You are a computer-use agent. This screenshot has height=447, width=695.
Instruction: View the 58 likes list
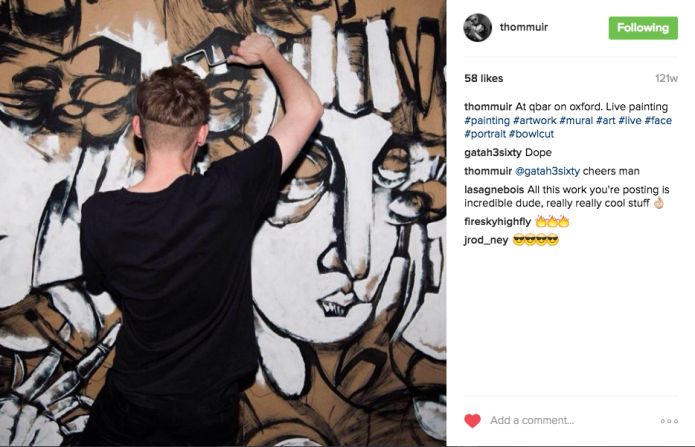(484, 78)
